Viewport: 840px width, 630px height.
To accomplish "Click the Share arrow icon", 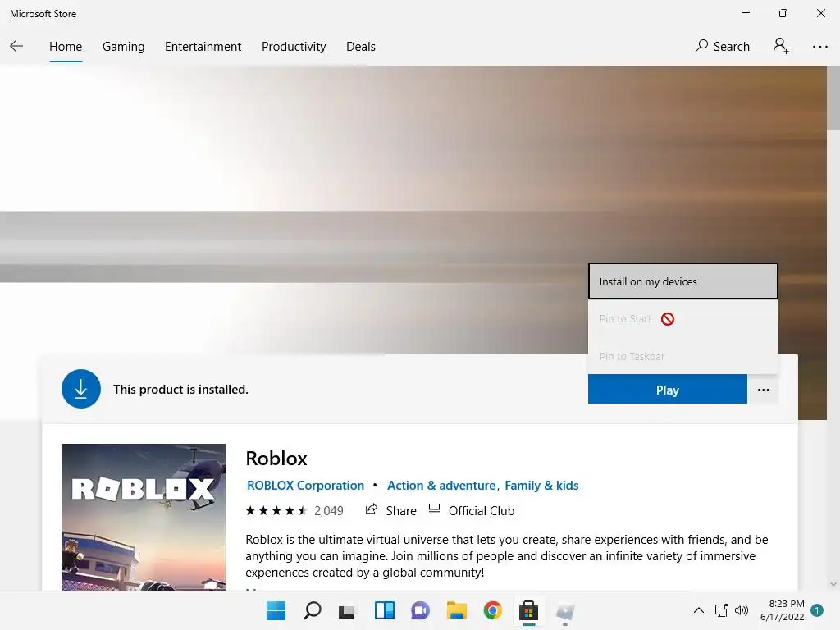I will [372, 509].
